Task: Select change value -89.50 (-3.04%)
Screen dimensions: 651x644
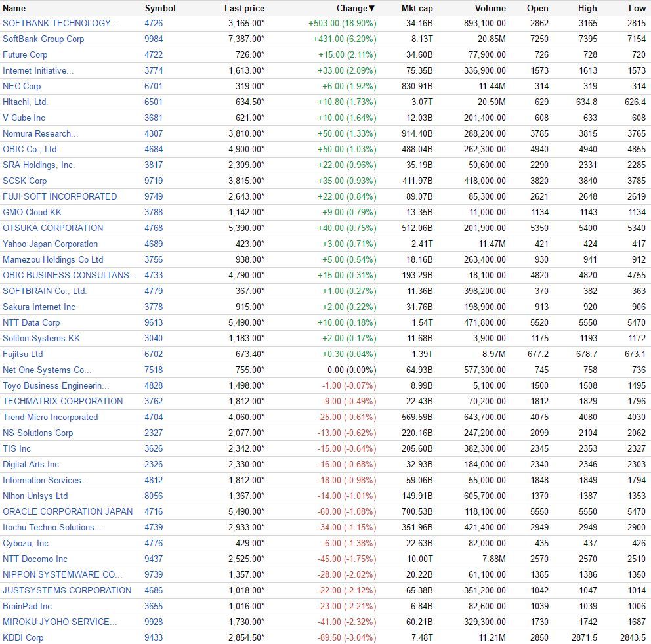Action: pos(346,638)
